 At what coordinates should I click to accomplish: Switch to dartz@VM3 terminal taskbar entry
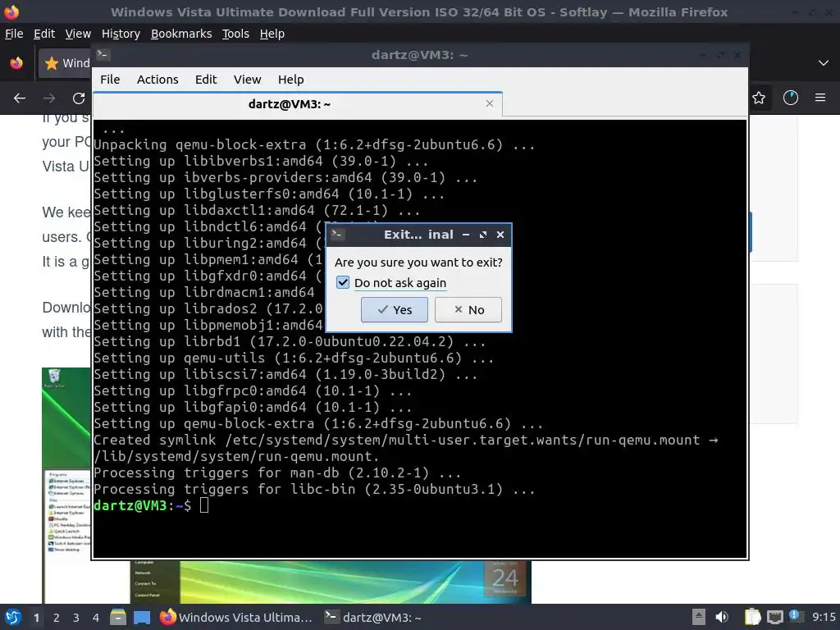[x=373, y=617]
